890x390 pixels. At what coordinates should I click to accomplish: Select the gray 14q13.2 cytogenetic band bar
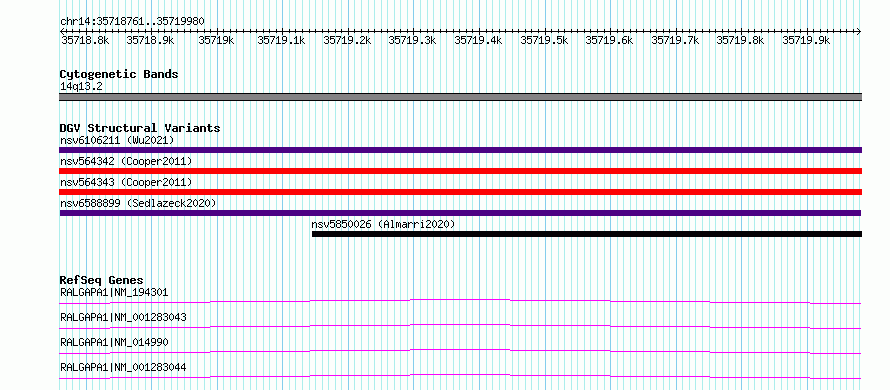[x=461, y=97]
